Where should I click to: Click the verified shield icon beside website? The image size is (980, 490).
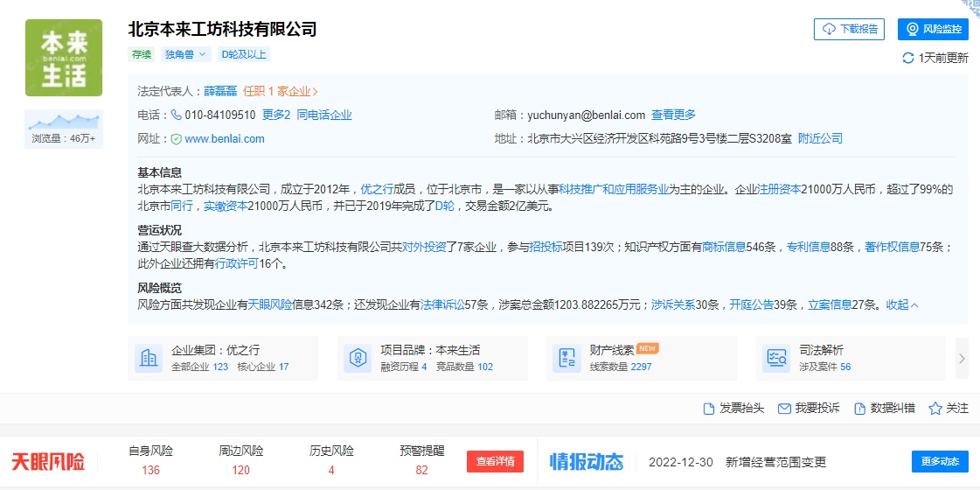pos(177,139)
